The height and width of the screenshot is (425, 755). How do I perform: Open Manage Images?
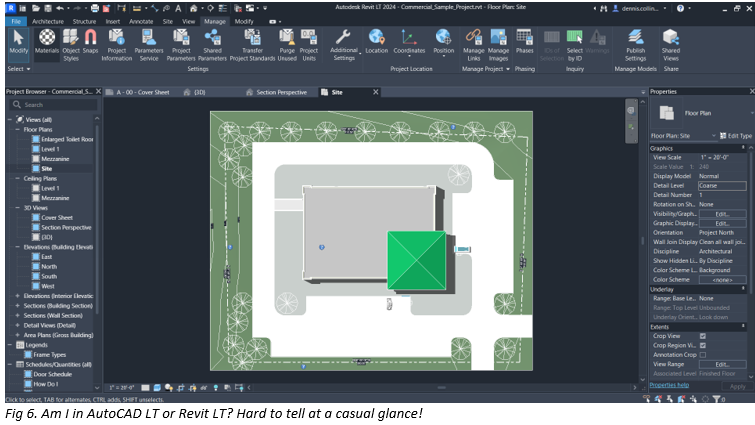[x=498, y=45]
